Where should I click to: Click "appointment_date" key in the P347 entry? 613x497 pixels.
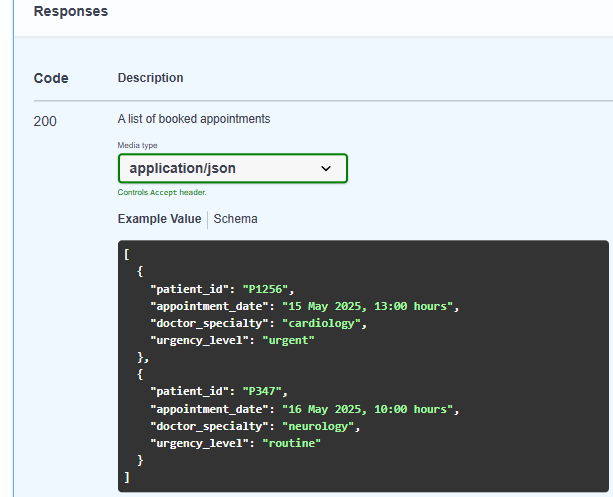(x=209, y=409)
